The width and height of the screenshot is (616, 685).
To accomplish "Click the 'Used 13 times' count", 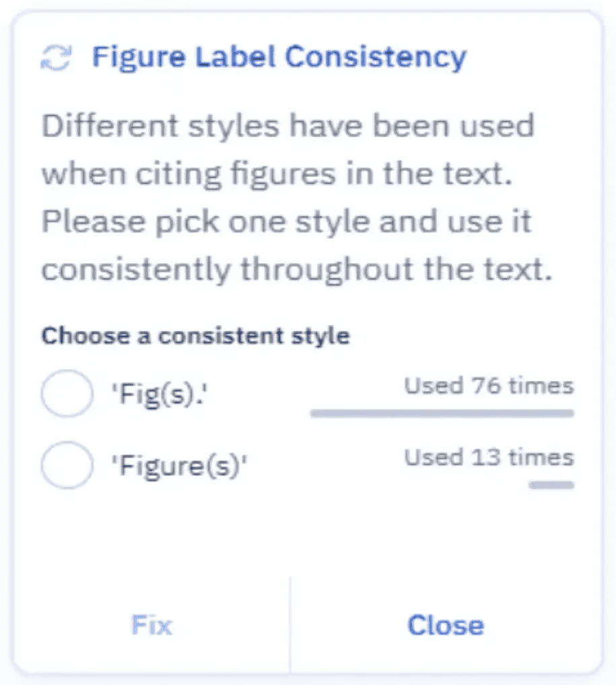I will pos(489,458).
